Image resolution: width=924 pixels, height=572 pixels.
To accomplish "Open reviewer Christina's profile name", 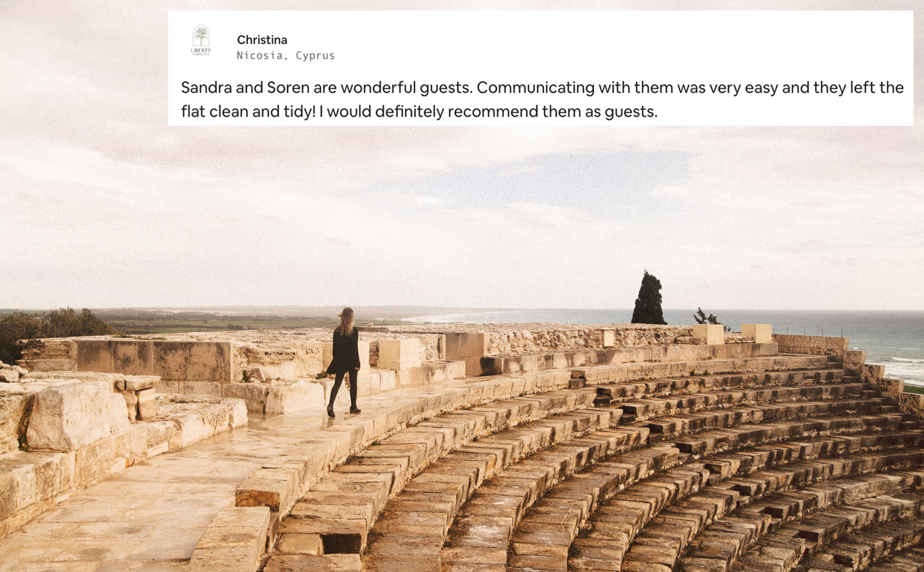I will [262, 40].
